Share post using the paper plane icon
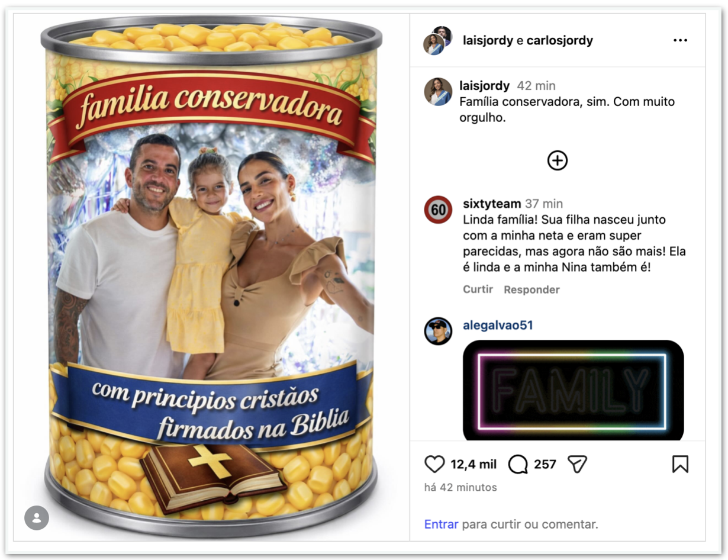728x560 pixels. [x=577, y=464]
